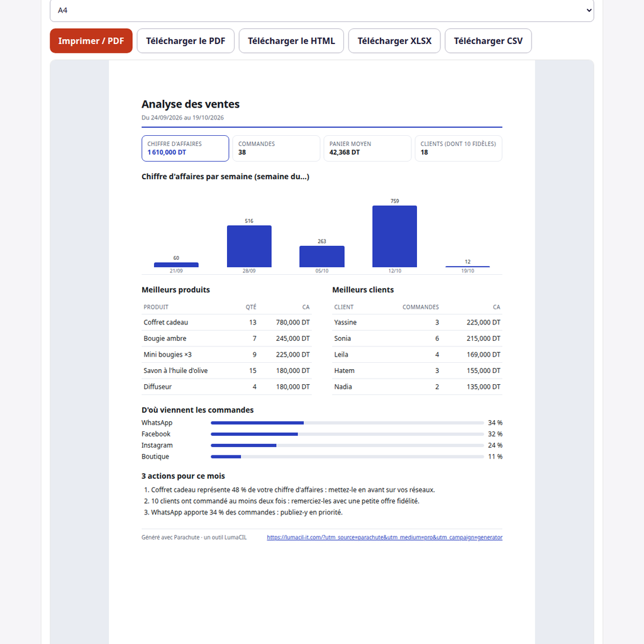Click client name 'Yassine'
Viewport: 644px width, 644px height.
pos(345,323)
